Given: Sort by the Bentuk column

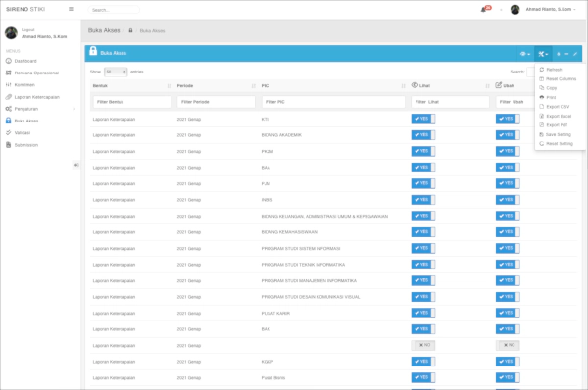Looking at the screenshot, I should click(132, 86).
